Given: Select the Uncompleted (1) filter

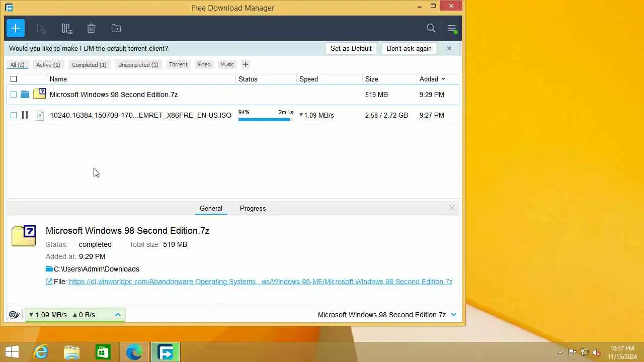Looking at the screenshot, I should (138, 64).
